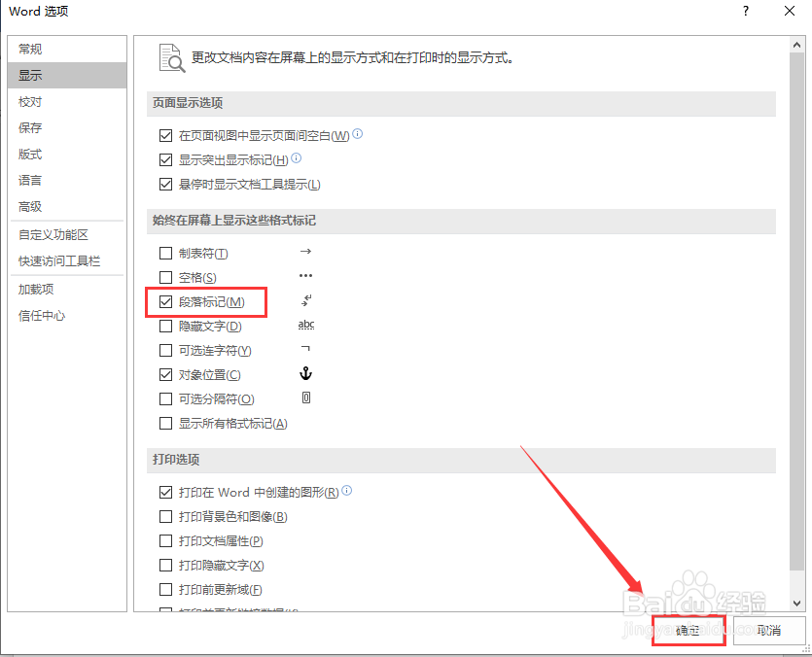Click the optional hyphen icon beside 可选连字符

[x=305, y=349]
